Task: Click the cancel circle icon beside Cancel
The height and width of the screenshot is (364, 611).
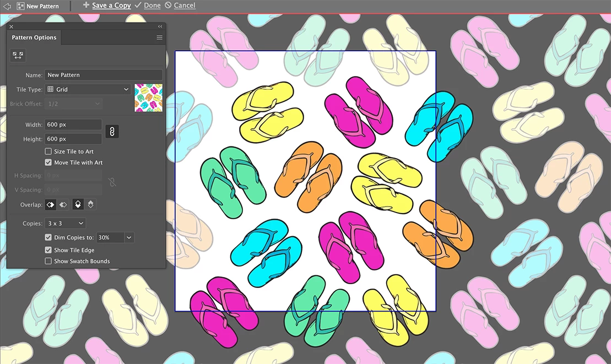Action: pyautogui.click(x=168, y=5)
